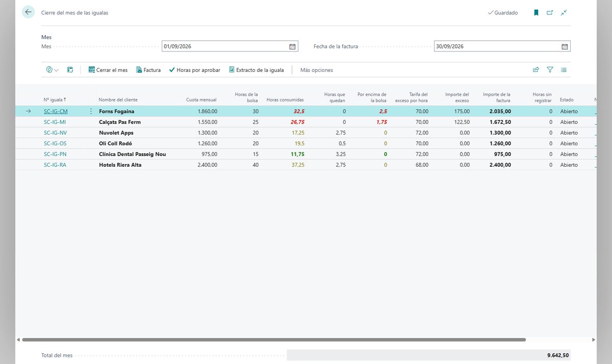Bookmark this page with the bookmark icon

pyautogui.click(x=536, y=13)
